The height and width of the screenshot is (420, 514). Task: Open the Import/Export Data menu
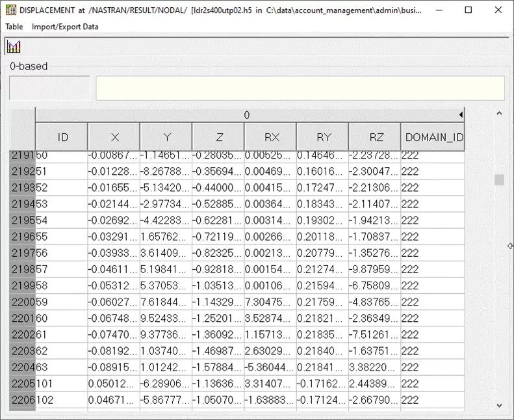click(65, 27)
